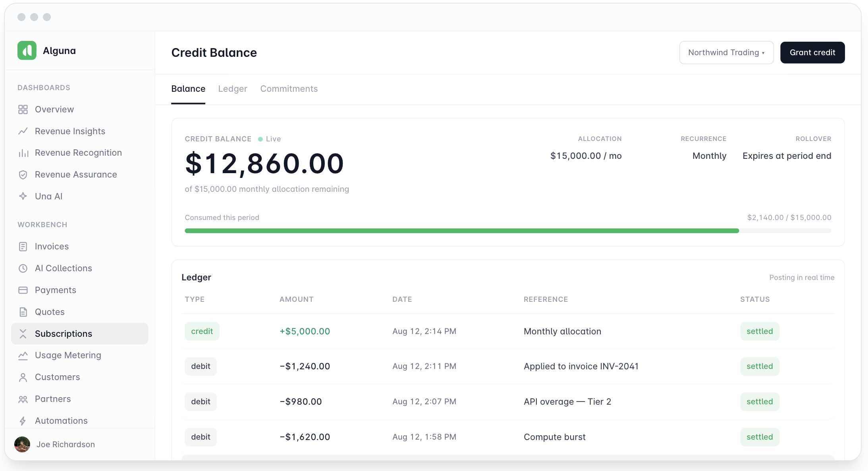The height and width of the screenshot is (471, 868).
Task: Select the Balance tab
Action: (x=188, y=89)
